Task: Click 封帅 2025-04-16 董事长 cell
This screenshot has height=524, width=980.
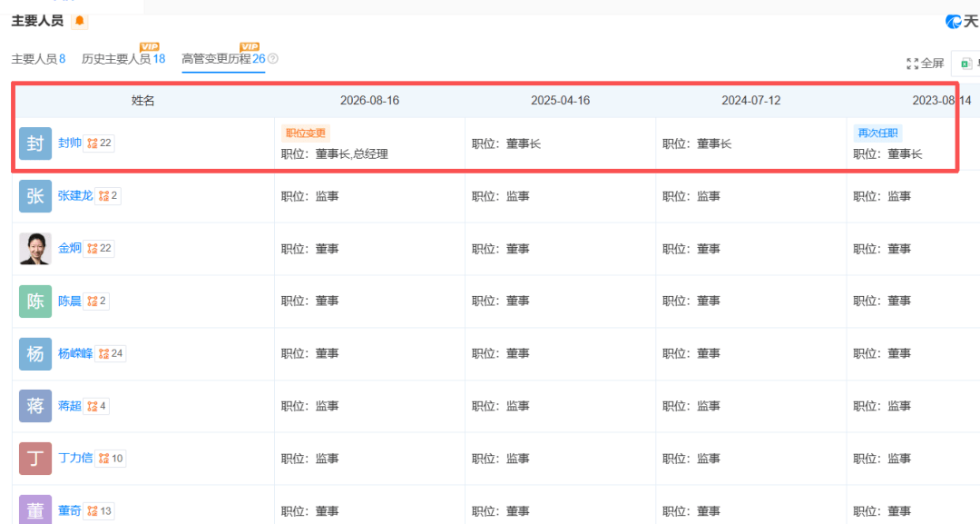Action: (x=560, y=143)
